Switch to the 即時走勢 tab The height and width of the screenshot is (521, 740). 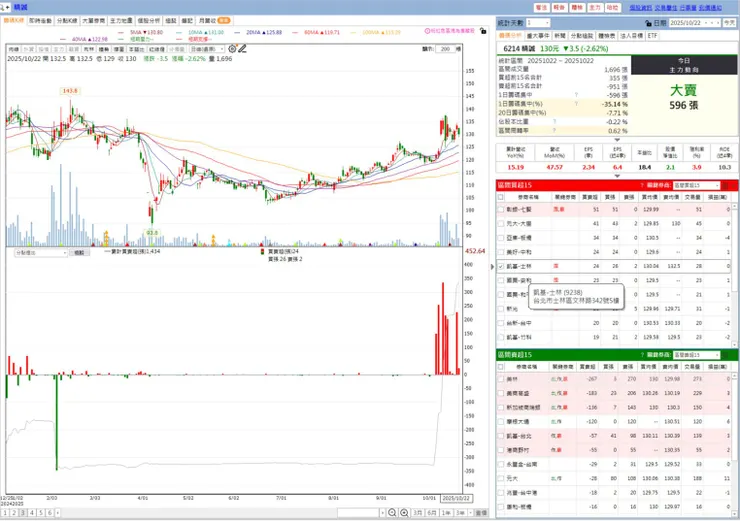click(x=41, y=21)
